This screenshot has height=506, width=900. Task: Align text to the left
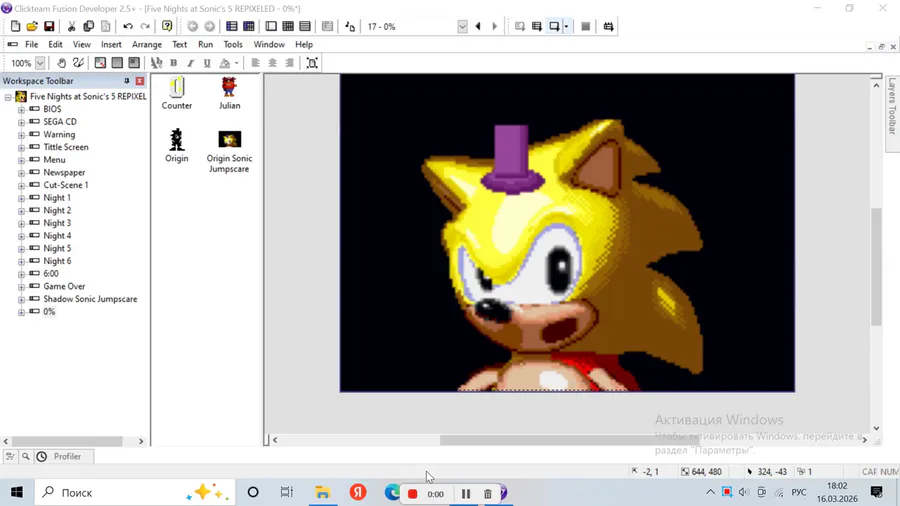tap(255, 63)
